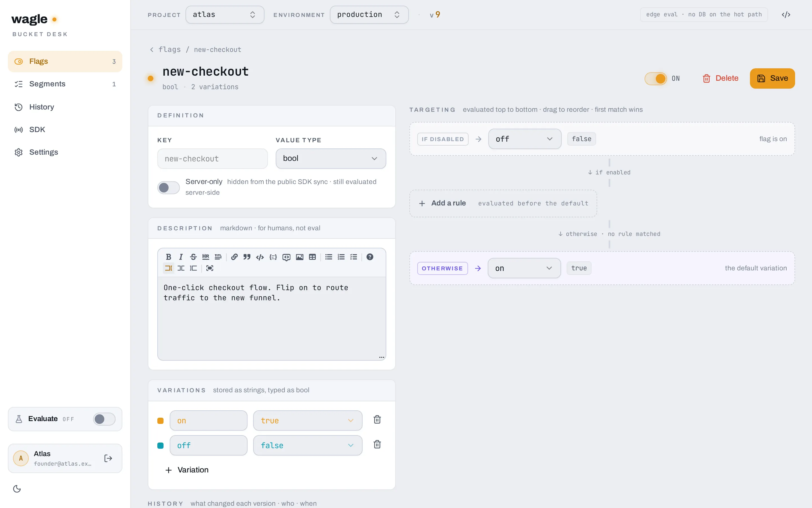Click the teal swatch of the off variation
Screen dimensions: 812x508
point(160,446)
